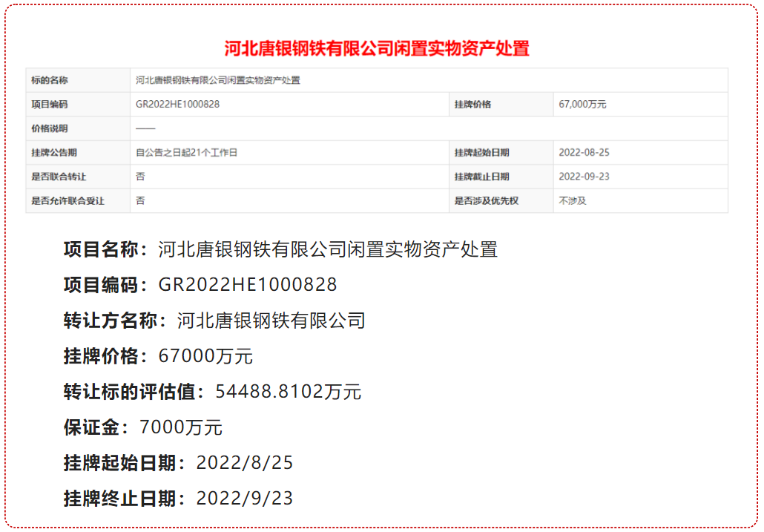The height and width of the screenshot is (532, 764).
Task: Select the 67000万元 listing price text
Action: click(205, 356)
